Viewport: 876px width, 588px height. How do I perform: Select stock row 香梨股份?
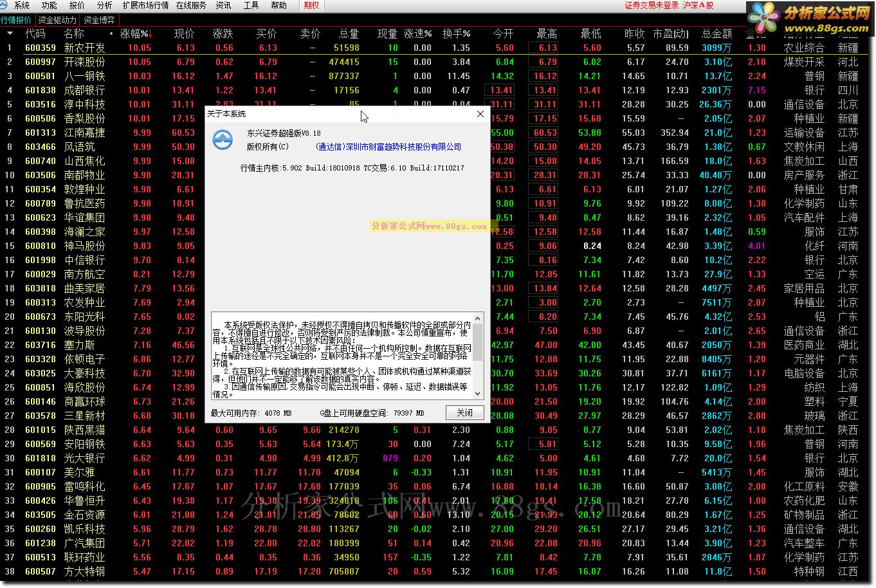point(84,118)
